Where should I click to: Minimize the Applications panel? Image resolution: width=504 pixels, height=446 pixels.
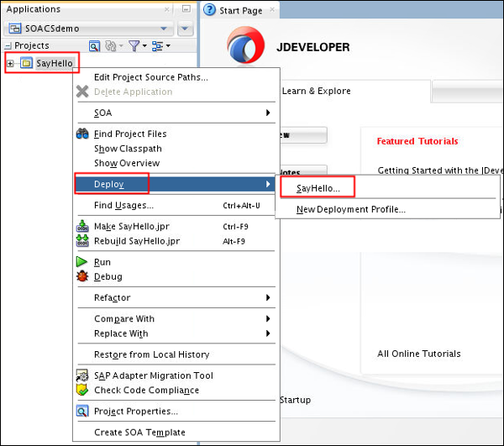(186, 8)
